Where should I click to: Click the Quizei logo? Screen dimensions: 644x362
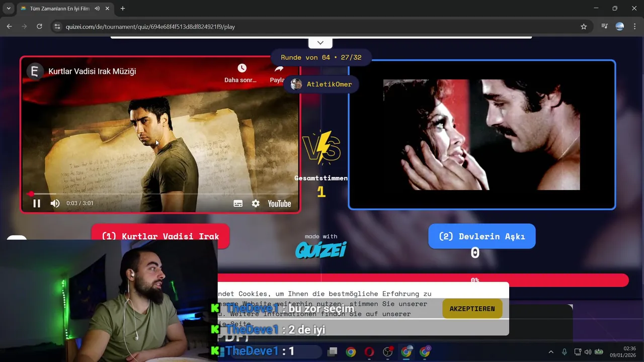pos(321,249)
